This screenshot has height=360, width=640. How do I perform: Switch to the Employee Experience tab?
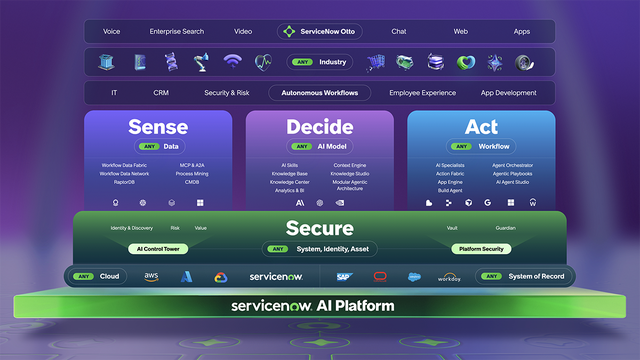pos(422,93)
